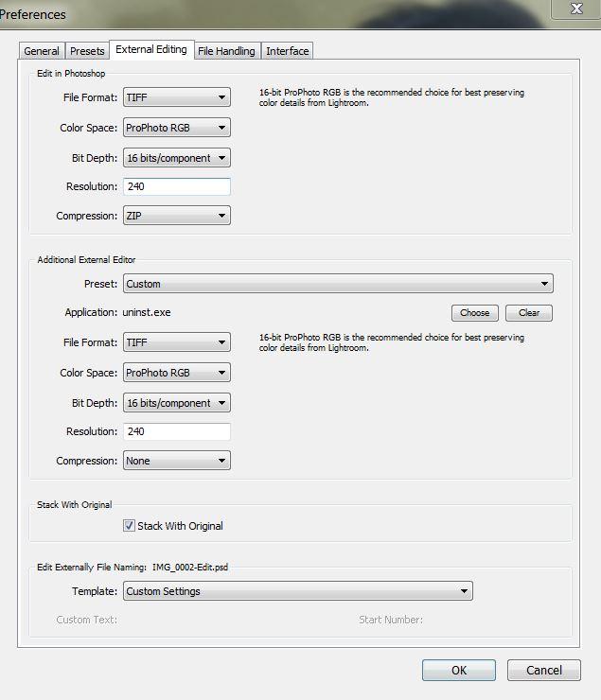Image resolution: width=601 pixels, height=700 pixels.
Task: Switch to the General tab
Action: [x=42, y=51]
